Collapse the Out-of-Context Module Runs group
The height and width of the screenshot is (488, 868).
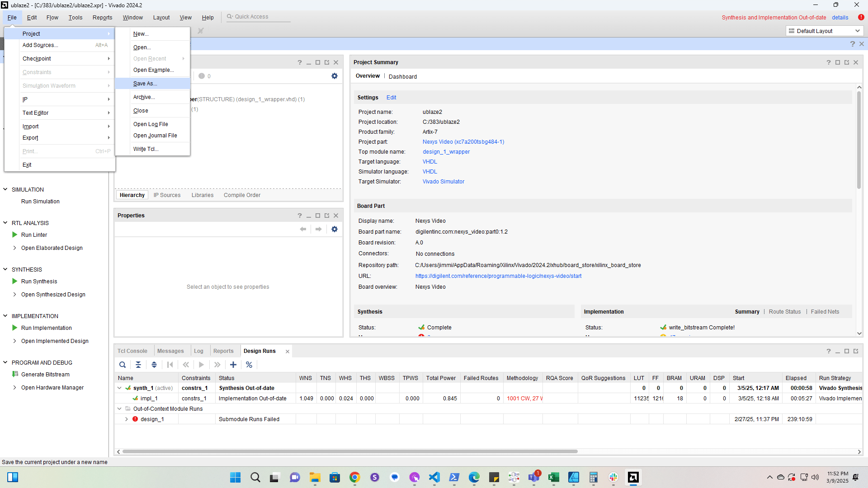(119, 409)
